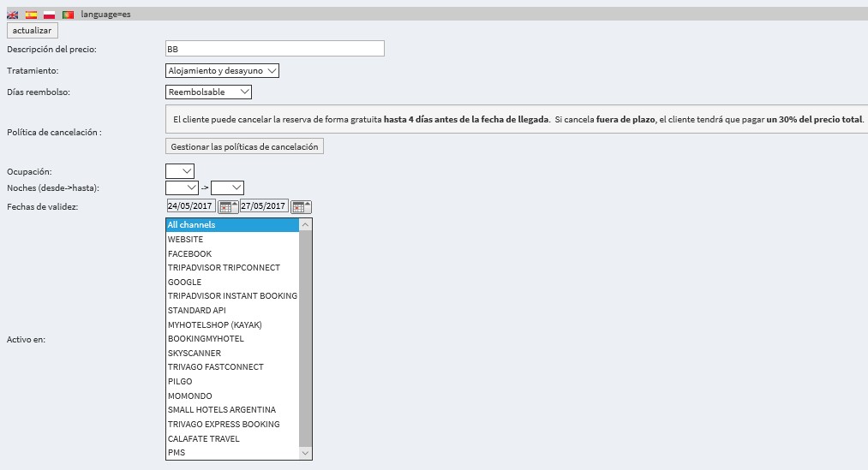Click channel list scroll up arrow
Viewport: 868px width, 470px height.
pyautogui.click(x=305, y=225)
